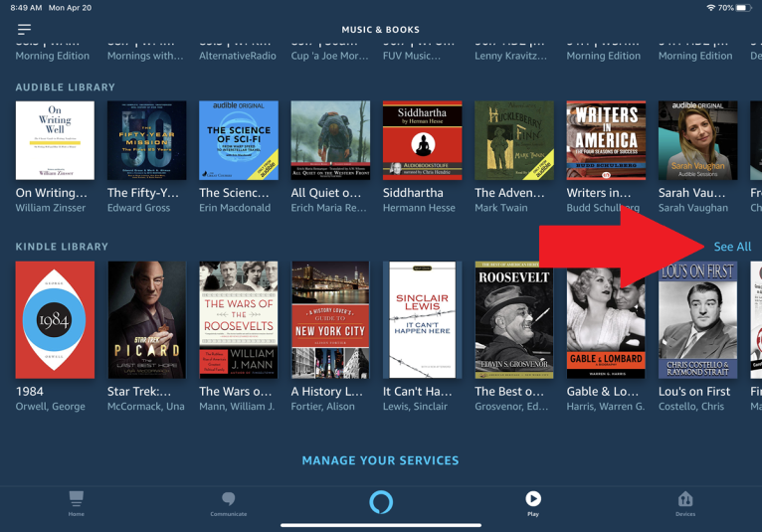Tap the Audible Library section heading
The image size is (762, 532).
pos(65,88)
